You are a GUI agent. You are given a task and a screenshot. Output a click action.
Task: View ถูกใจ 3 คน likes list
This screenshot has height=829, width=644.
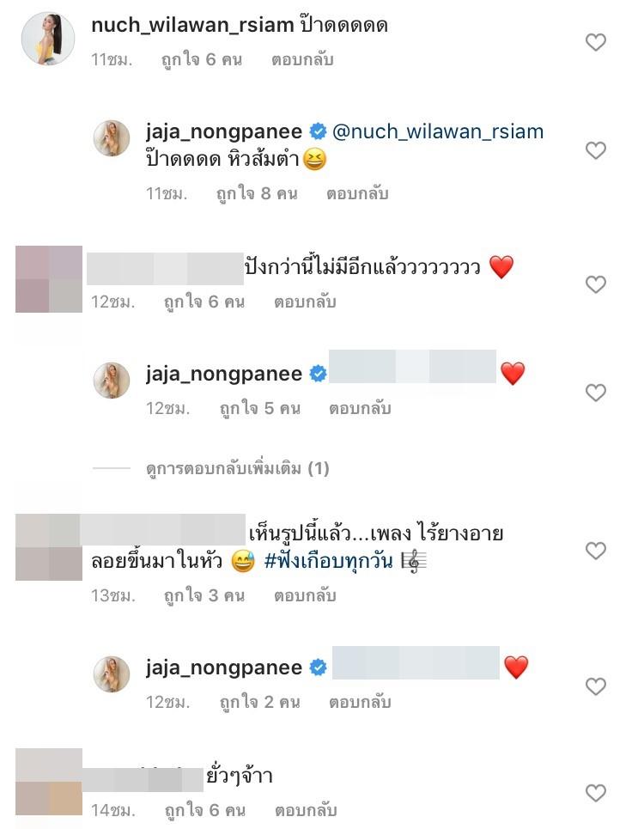[x=204, y=596]
